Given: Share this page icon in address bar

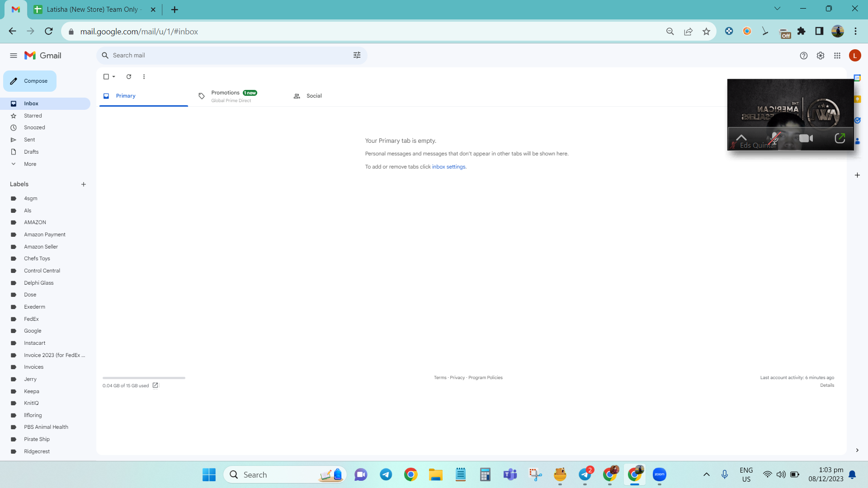Looking at the screenshot, I should coord(688,32).
